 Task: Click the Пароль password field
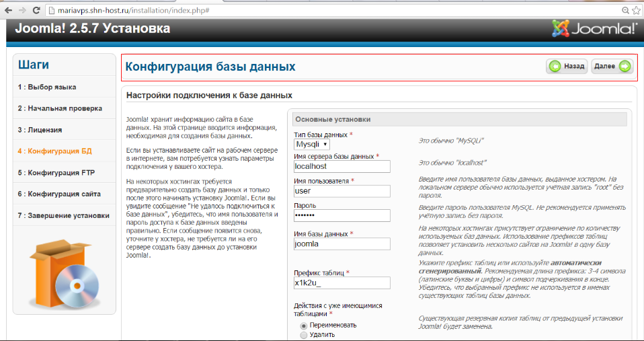pos(341,215)
